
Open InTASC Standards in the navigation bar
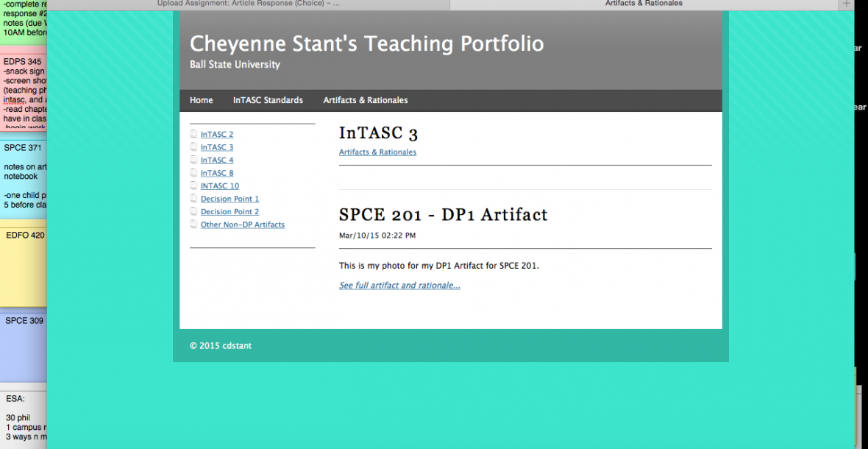(268, 100)
